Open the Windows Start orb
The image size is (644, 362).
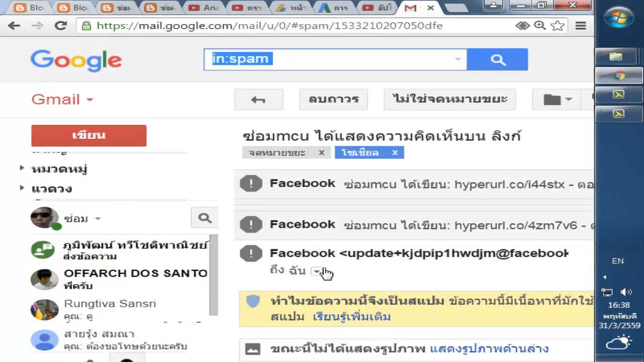coord(619,18)
